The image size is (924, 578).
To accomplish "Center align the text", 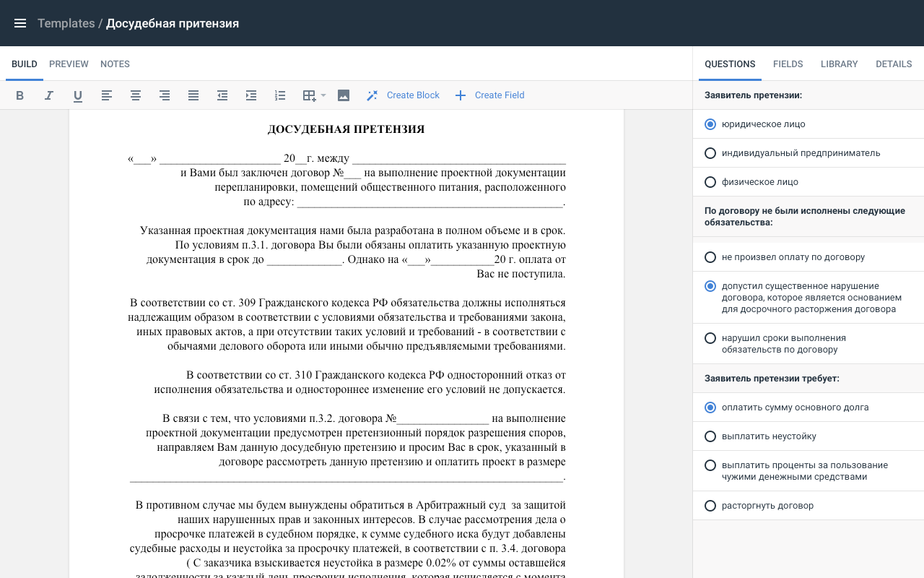I will pyautogui.click(x=136, y=95).
